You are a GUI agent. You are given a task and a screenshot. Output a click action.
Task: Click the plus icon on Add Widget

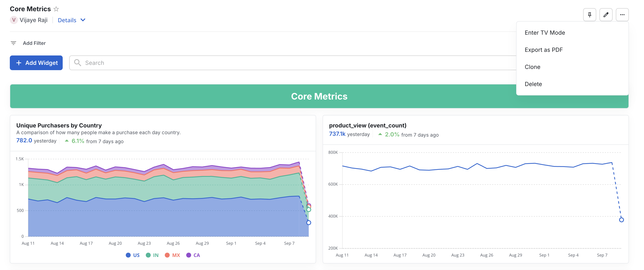[19, 63]
